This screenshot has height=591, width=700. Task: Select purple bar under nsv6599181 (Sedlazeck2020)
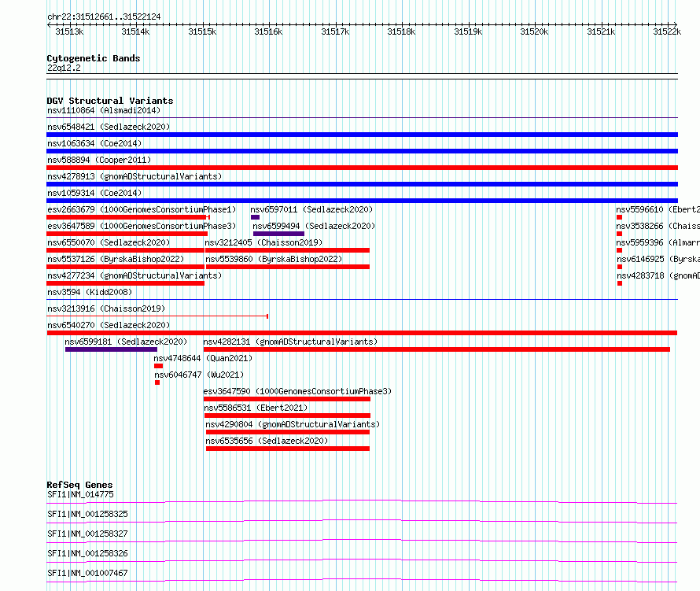point(111,349)
